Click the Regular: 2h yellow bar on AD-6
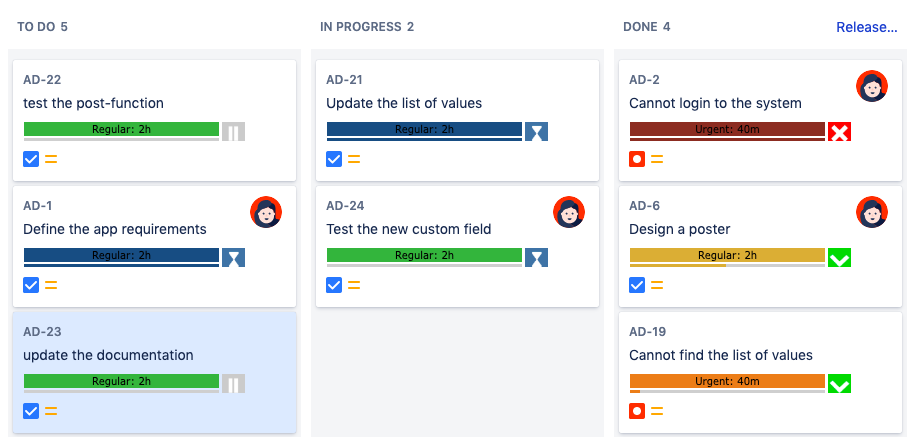The height and width of the screenshot is (437, 912). [x=727, y=256]
